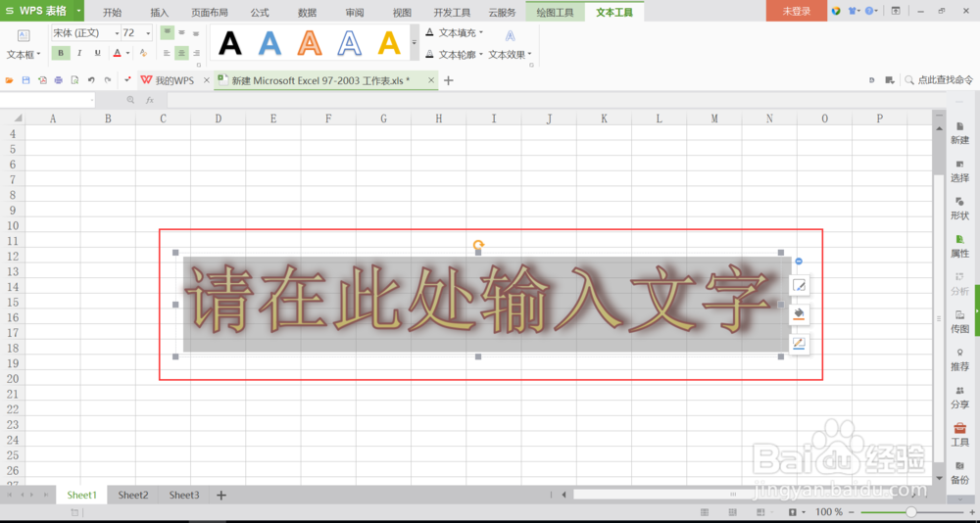
Task: Open the image upload sidebar item
Action: coord(960,322)
